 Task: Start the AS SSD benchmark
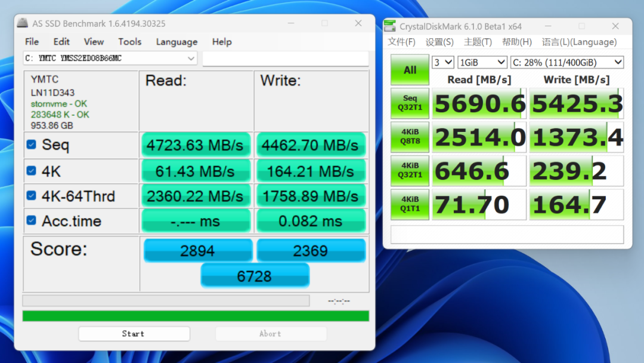(x=134, y=333)
